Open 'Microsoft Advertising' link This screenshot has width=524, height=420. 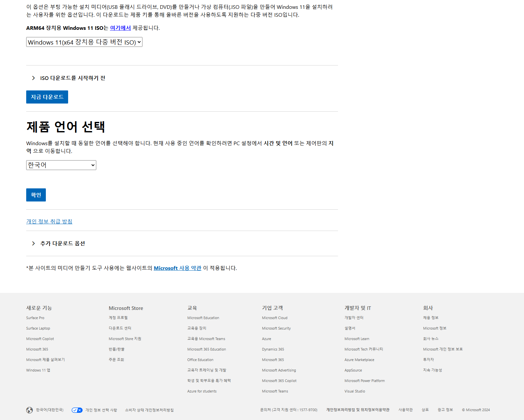pos(279,370)
